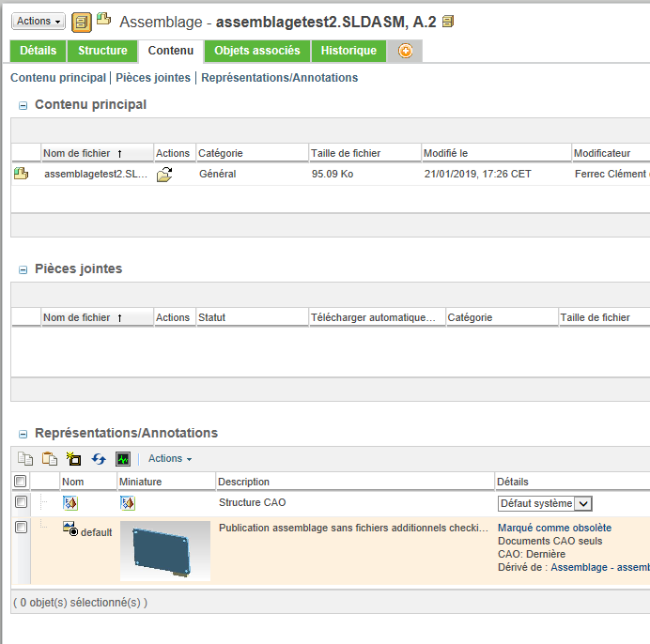This screenshot has width=650, height=644.
Task: Click Catégorie header in Pièces jointes table
Action: pos(502,317)
